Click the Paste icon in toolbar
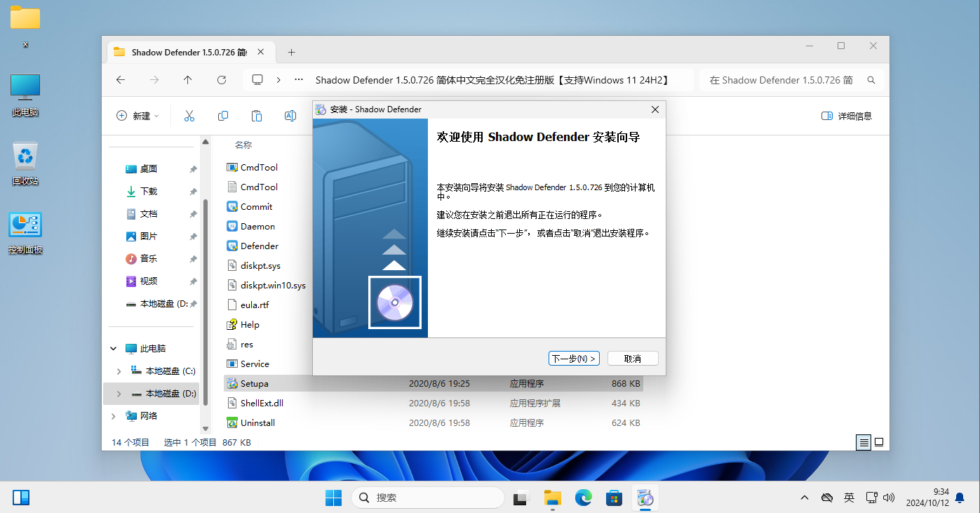Viewport: 980px width, 513px height. point(257,116)
